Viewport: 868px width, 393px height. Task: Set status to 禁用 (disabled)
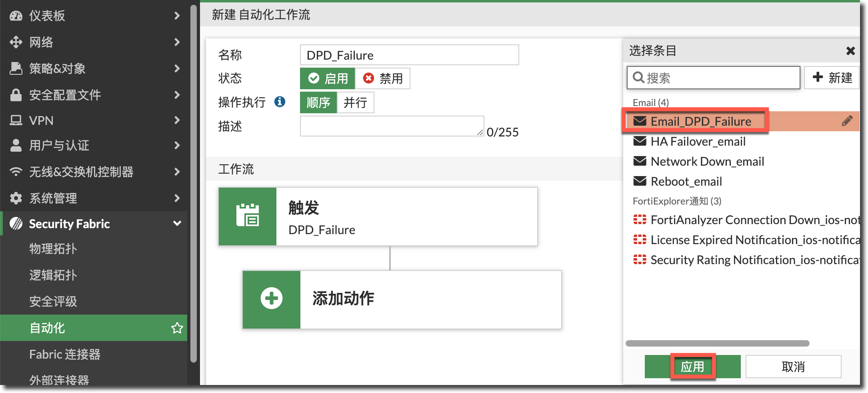click(382, 78)
